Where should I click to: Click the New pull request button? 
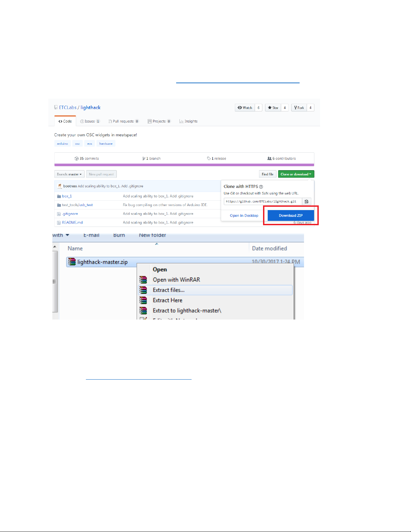point(101,174)
